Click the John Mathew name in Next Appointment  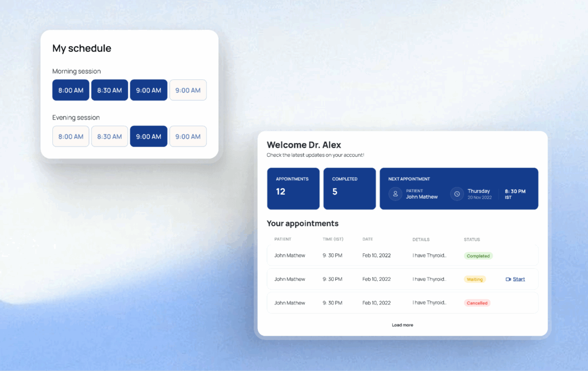click(x=421, y=197)
